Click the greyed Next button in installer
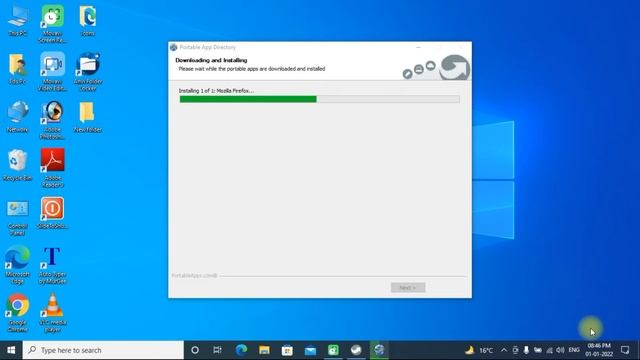 pyautogui.click(x=408, y=288)
